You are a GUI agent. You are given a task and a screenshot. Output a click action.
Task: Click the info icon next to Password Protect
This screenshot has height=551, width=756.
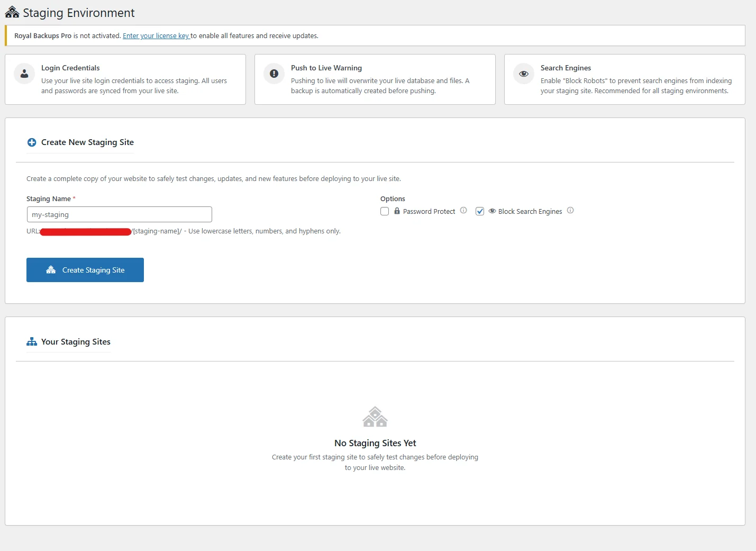463,210
